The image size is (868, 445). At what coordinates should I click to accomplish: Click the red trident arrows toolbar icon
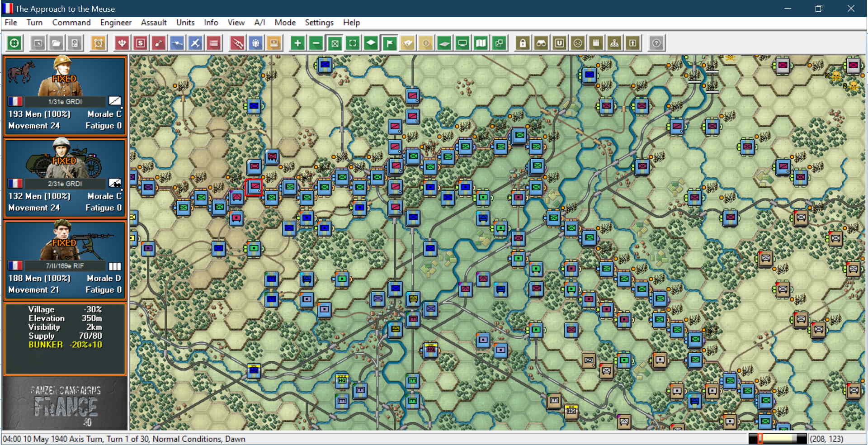122,43
